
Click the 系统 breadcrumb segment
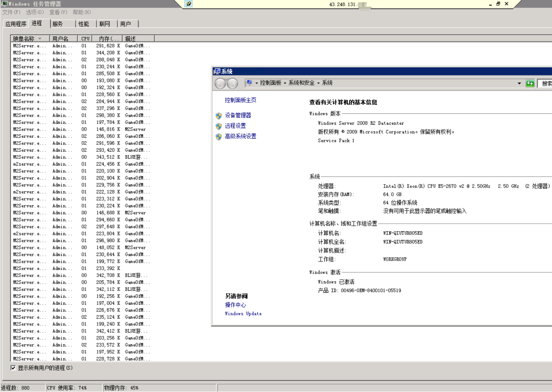coord(327,83)
